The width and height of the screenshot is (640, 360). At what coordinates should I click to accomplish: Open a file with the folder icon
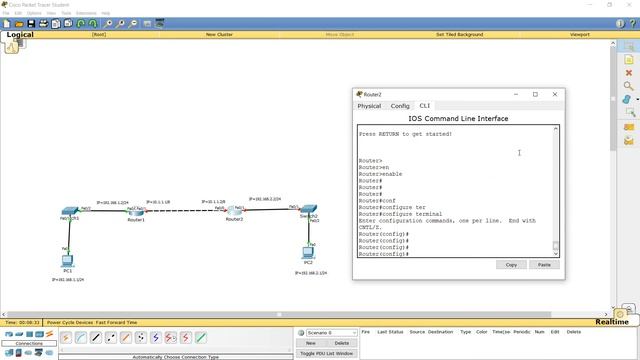click(x=19, y=24)
